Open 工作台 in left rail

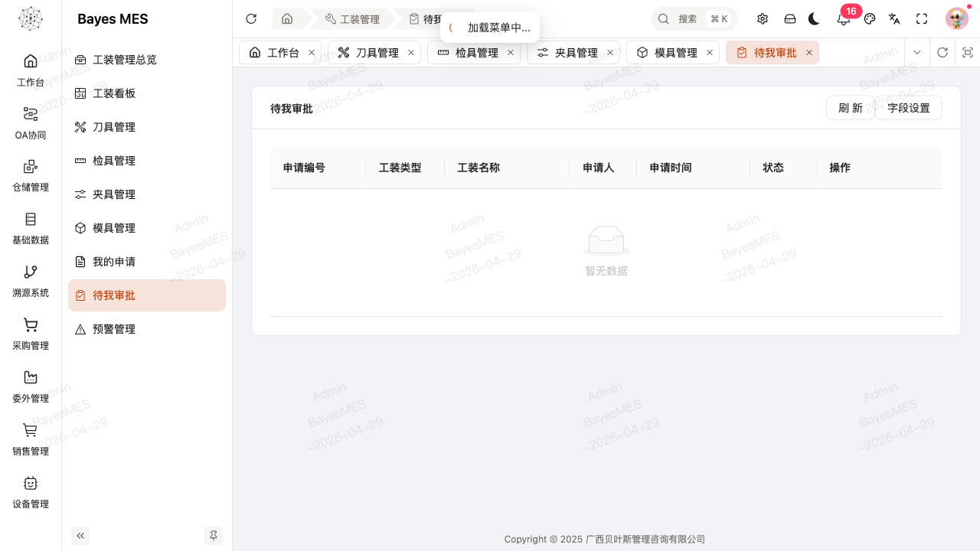tap(31, 70)
